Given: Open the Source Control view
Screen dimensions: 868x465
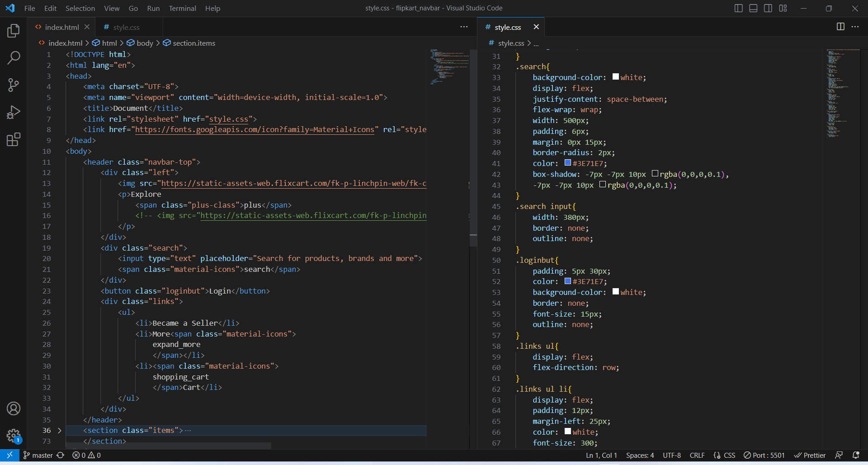Looking at the screenshot, I should click(x=14, y=85).
